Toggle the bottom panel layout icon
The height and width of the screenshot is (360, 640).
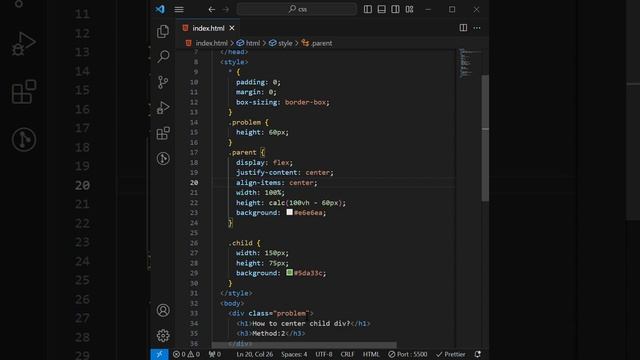click(382, 9)
